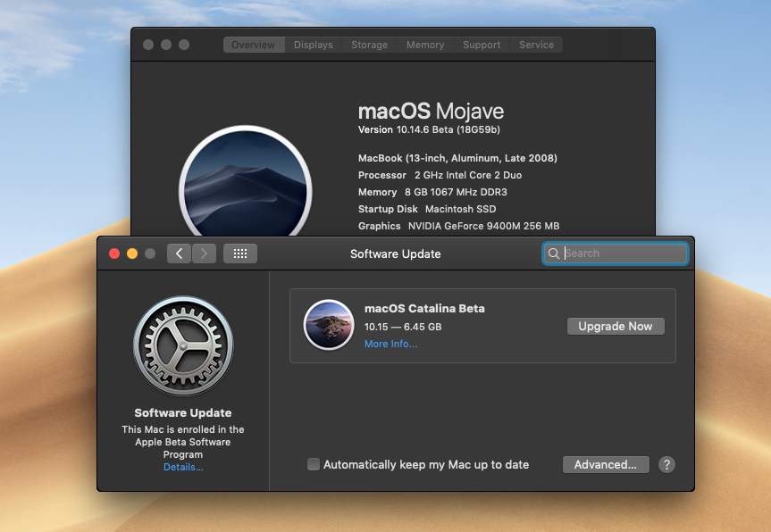Click the magnifier icon in the search field
Image resolution: width=771 pixels, height=532 pixels.
(x=554, y=254)
